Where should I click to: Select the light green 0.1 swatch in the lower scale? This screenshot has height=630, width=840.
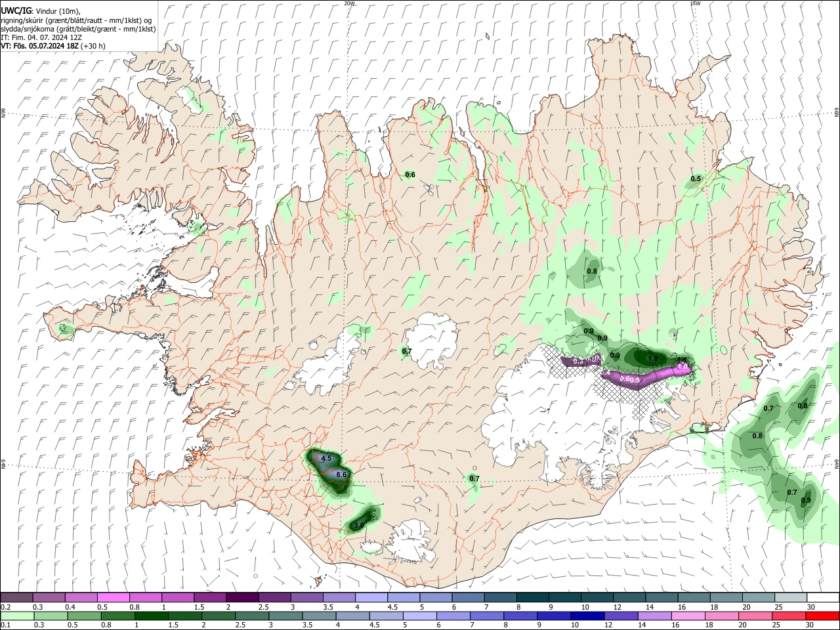[17, 616]
